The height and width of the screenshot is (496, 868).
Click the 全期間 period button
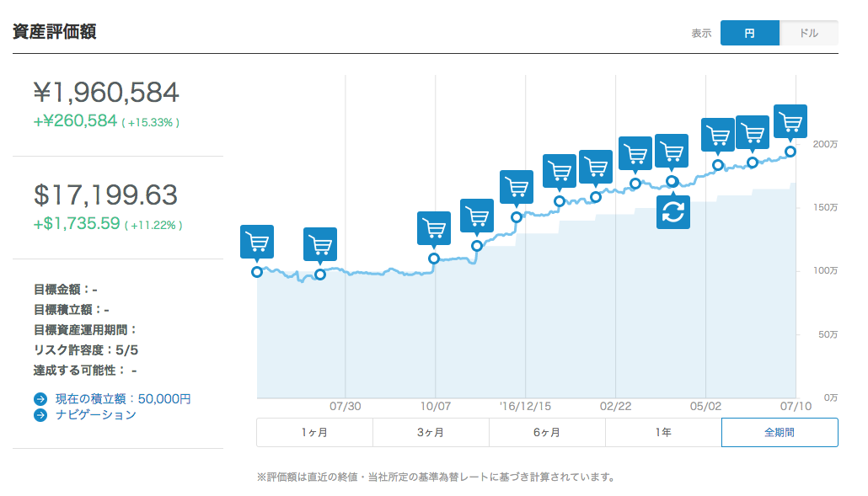[x=780, y=432]
